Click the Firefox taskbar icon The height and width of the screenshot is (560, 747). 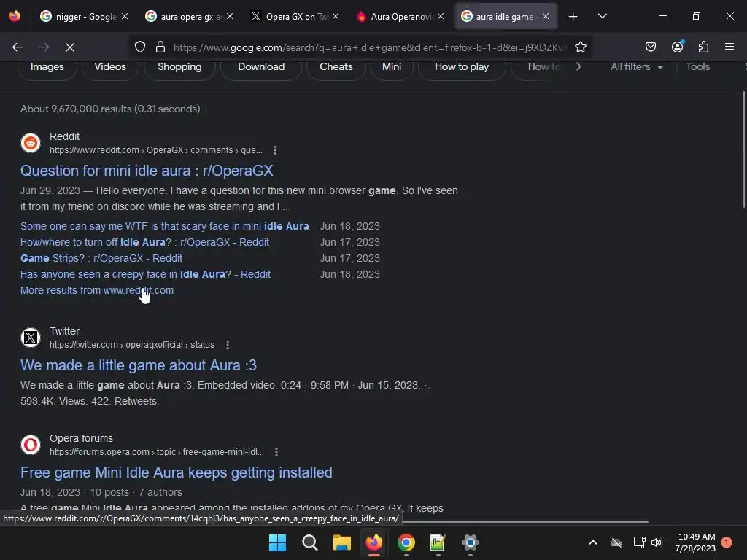(x=374, y=542)
